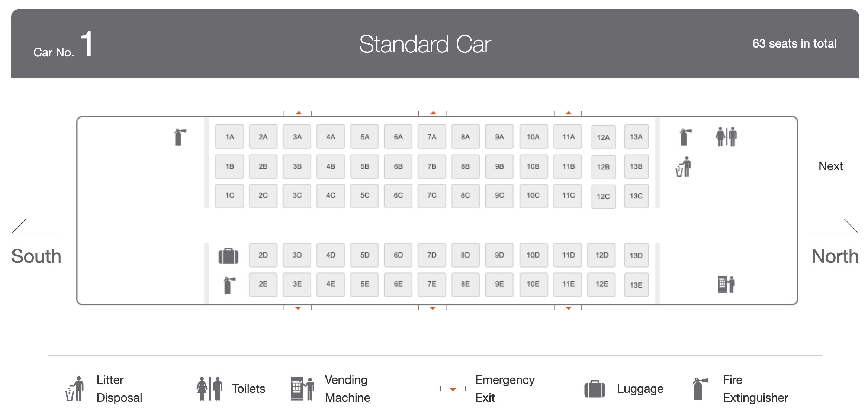868x414 pixels.
Task: Select seat 9D
Action: tap(499, 255)
